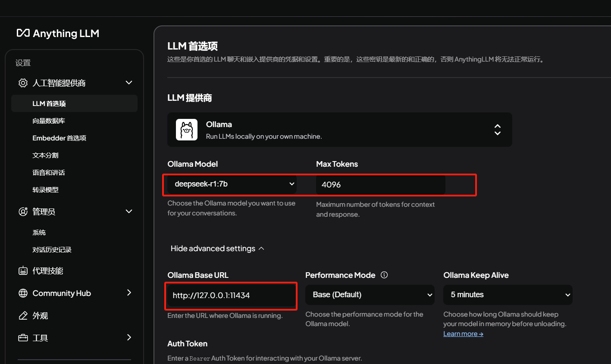This screenshot has width=611, height=364.
Task: Click the Auth Token label
Action: click(188, 344)
